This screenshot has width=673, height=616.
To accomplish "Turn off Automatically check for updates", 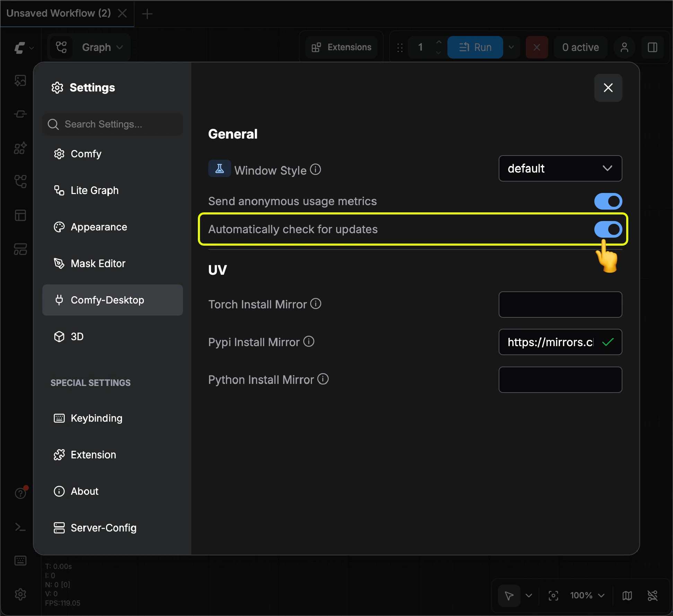I will pos(608,229).
